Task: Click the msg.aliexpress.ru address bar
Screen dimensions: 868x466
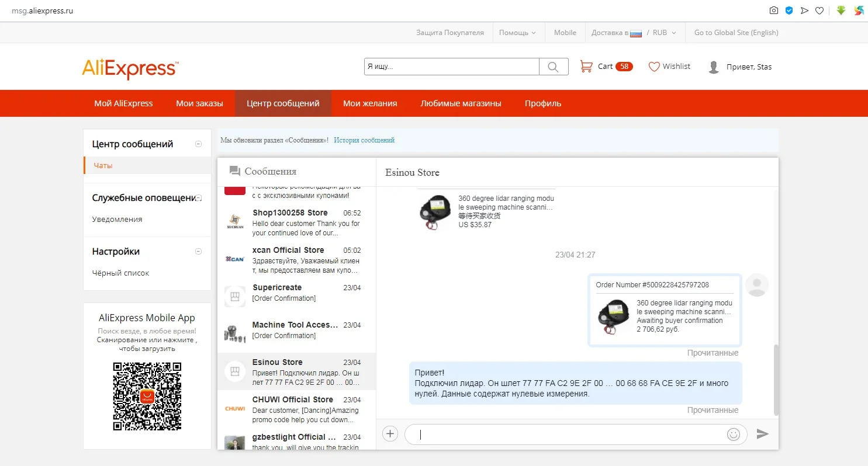Action: (x=43, y=11)
